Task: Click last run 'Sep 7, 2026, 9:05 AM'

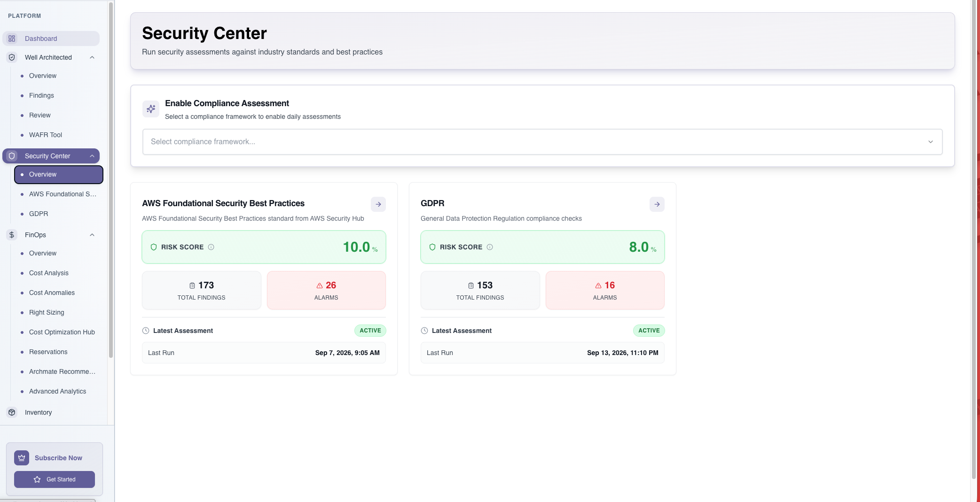Action: (347, 353)
